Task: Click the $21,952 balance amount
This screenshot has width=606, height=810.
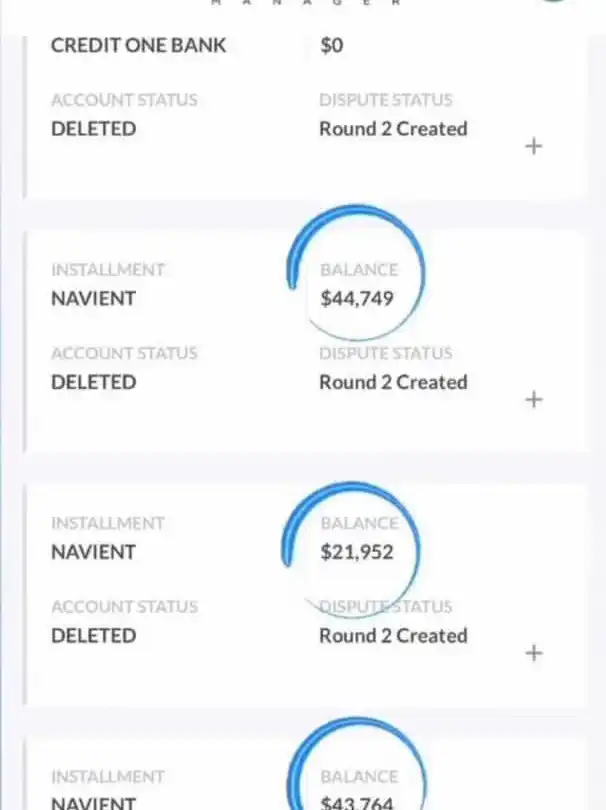Action: tap(357, 552)
